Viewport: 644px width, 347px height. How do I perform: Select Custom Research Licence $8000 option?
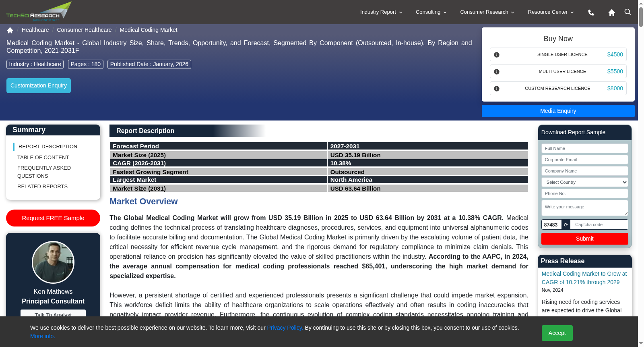pos(558,88)
